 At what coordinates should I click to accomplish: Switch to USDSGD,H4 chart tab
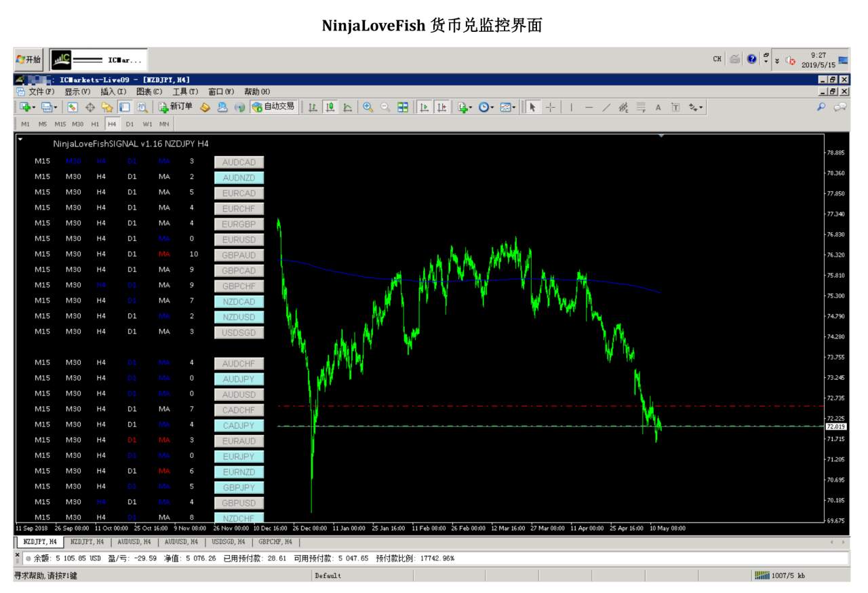(x=229, y=541)
